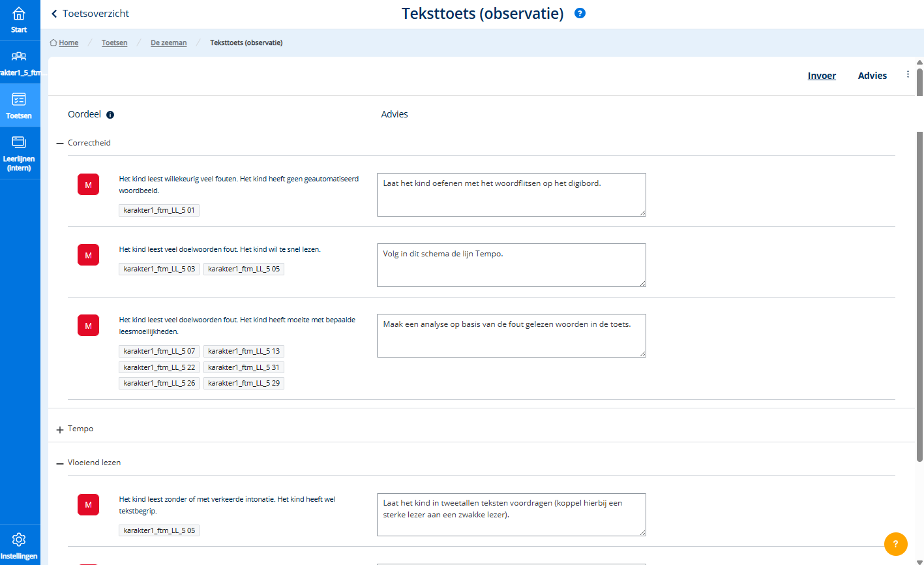Click the blue help icon beside page title

(580, 13)
